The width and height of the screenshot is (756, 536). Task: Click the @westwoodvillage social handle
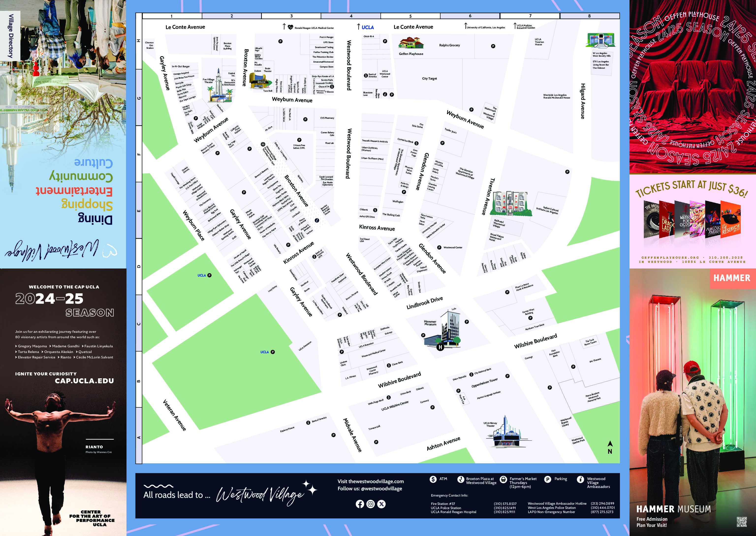tap(381, 488)
